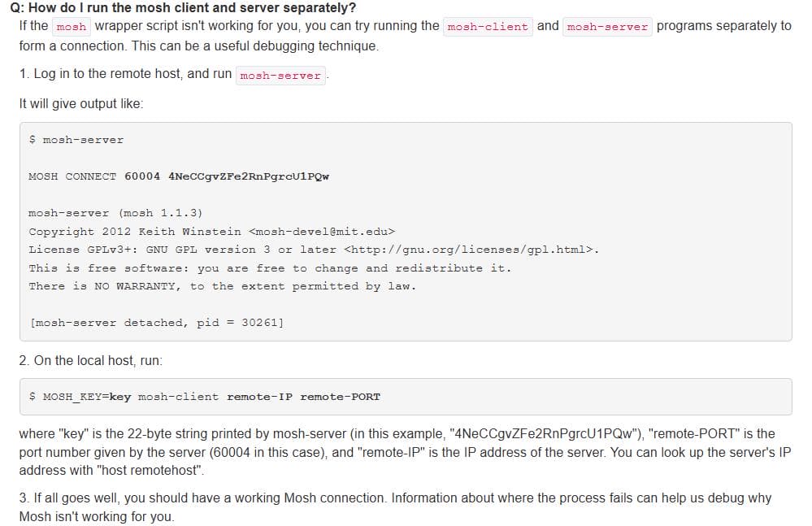Click 'mosh-server' code in step 1
Screen dimensions: 812x526
click(280, 75)
